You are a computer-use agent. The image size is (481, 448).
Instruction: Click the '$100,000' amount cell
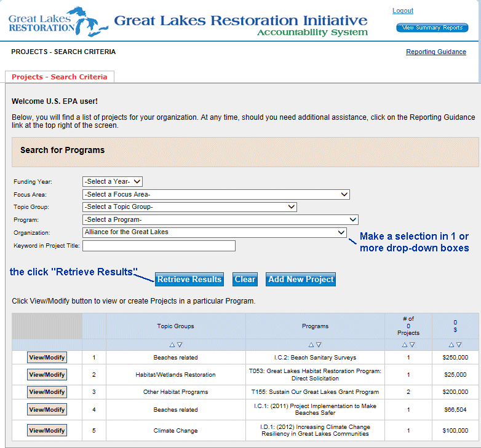coord(455,430)
